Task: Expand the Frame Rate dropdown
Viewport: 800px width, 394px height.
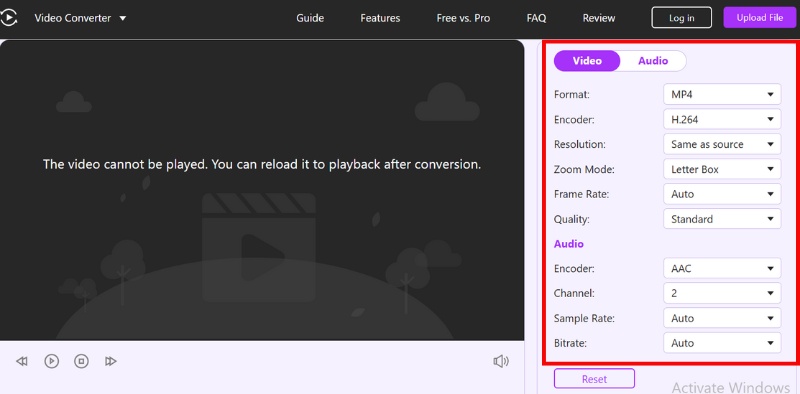Action: pyautogui.click(x=722, y=194)
